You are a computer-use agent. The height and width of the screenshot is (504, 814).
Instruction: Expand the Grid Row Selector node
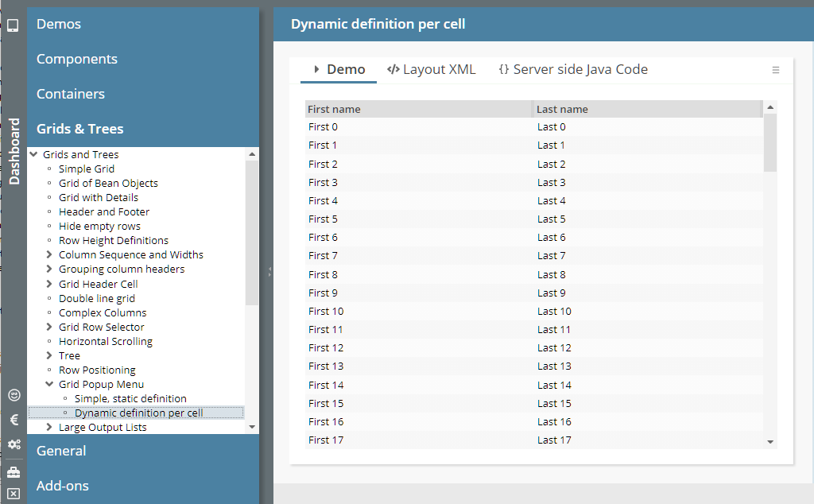pos(49,327)
